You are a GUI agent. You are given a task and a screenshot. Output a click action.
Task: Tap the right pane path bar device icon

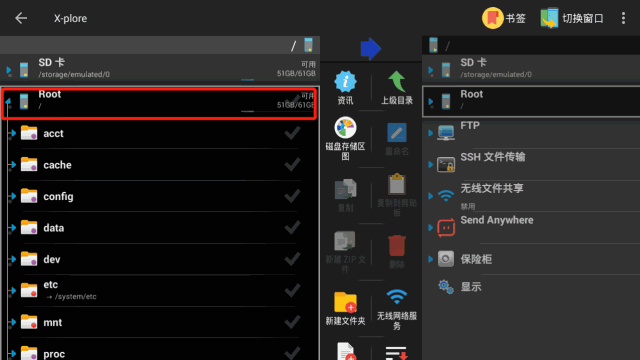tap(433, 45)
